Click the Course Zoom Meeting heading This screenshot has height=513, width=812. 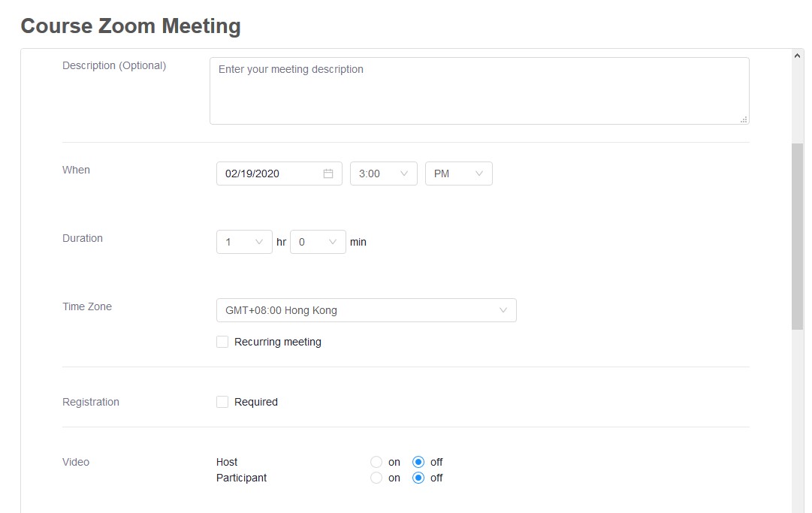[130, 26]
